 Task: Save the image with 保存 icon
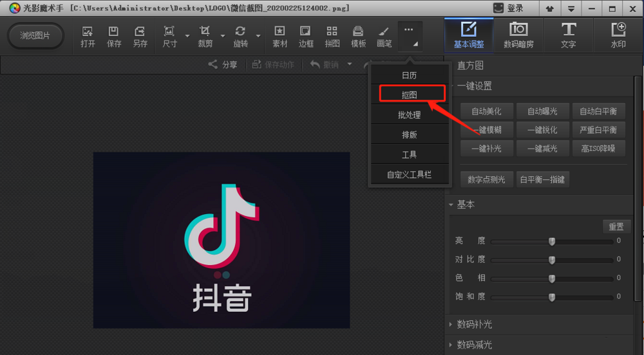[114, 37]
